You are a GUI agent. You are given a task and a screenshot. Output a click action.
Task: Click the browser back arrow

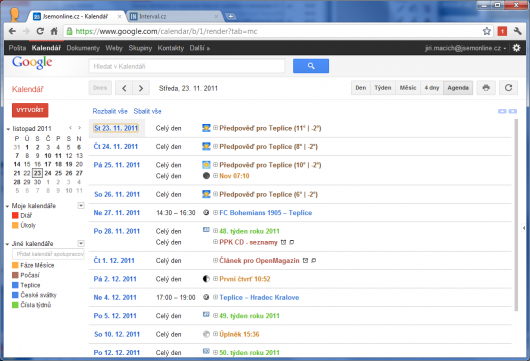13,31
